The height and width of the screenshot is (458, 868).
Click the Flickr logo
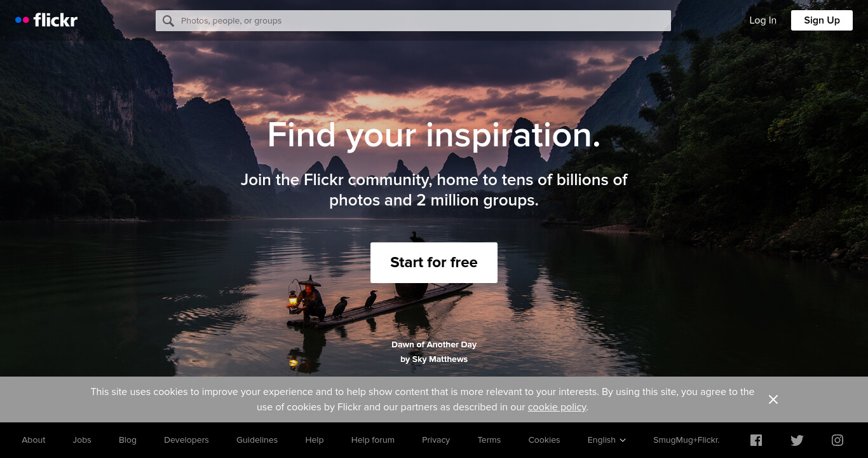(46, 20)
